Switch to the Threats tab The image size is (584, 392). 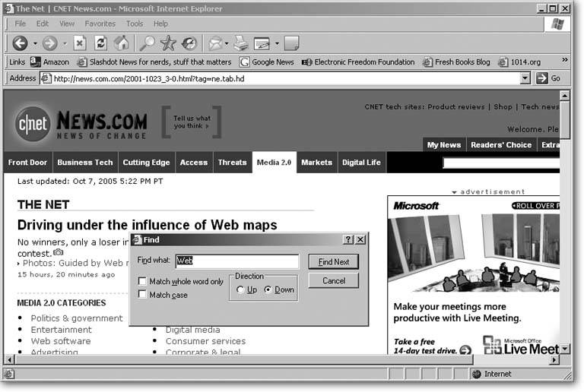[x=233, y=163]
